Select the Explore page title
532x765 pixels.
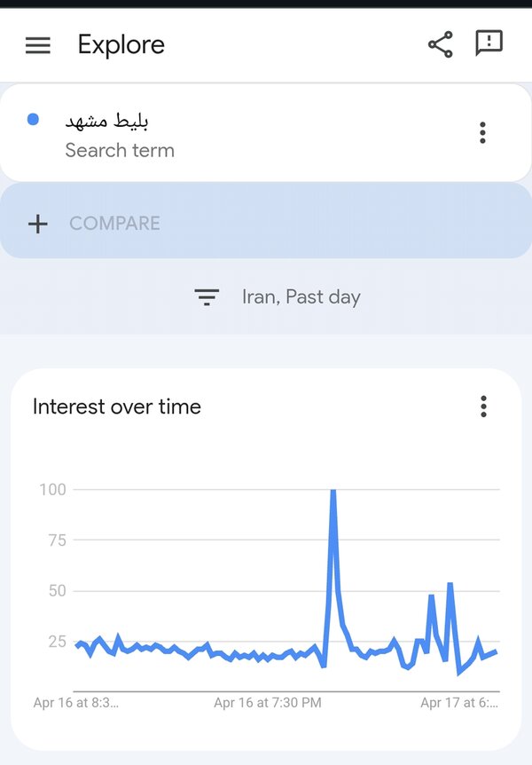click(121, 44)
